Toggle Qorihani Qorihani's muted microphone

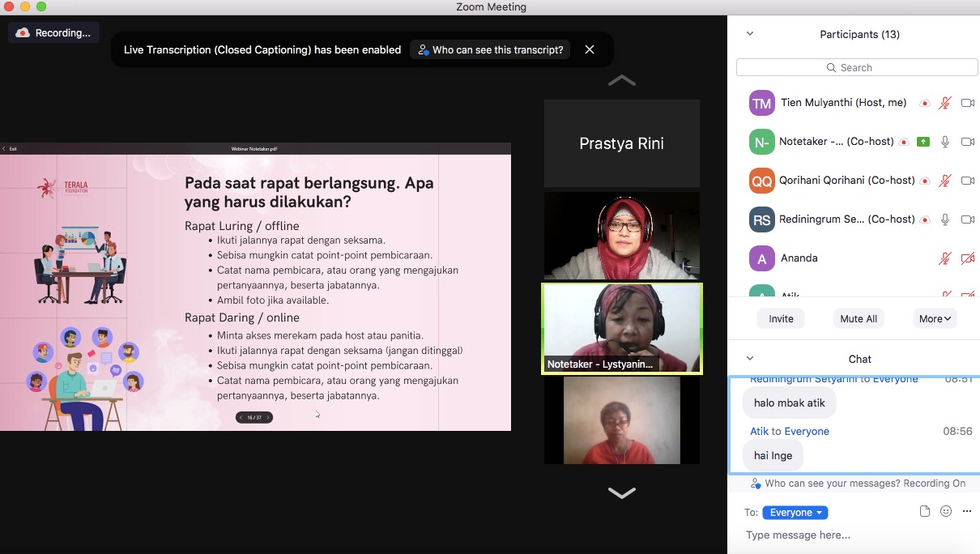(944, 181)
